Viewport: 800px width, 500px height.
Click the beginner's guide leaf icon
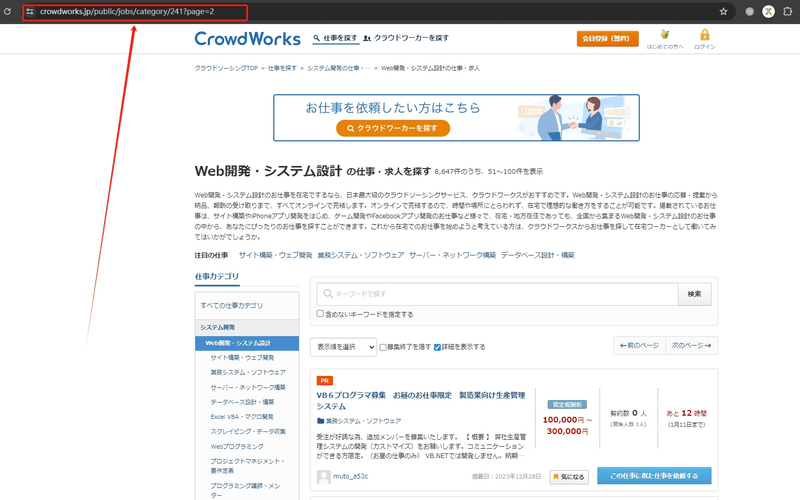click(665, 34)
